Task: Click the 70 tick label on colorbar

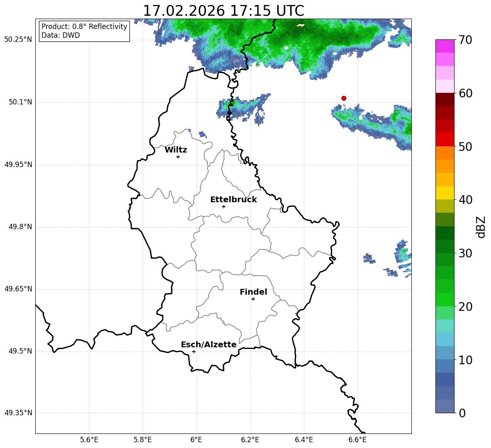Action: (x=465, y=40)
